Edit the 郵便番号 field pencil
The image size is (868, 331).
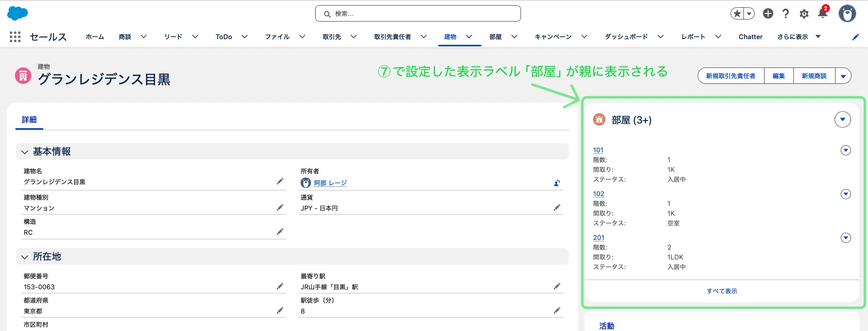pyautogui.click(x=280, y=286)
